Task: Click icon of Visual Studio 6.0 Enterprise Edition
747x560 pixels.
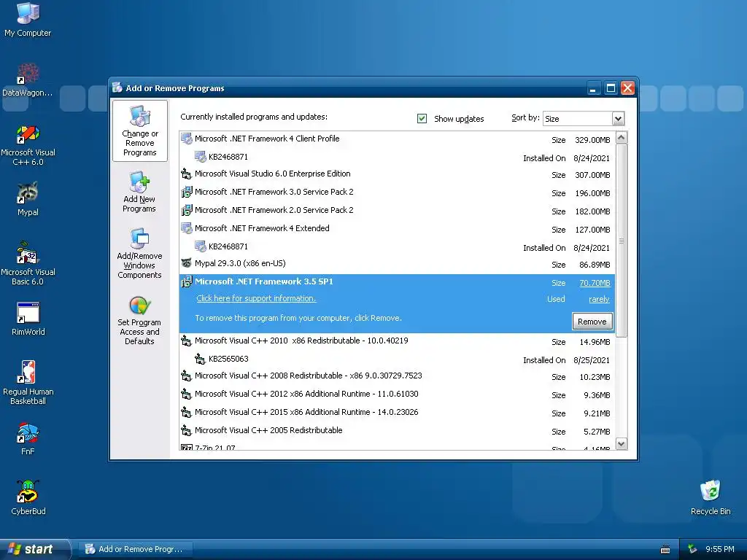Action: tap(186, 174)
